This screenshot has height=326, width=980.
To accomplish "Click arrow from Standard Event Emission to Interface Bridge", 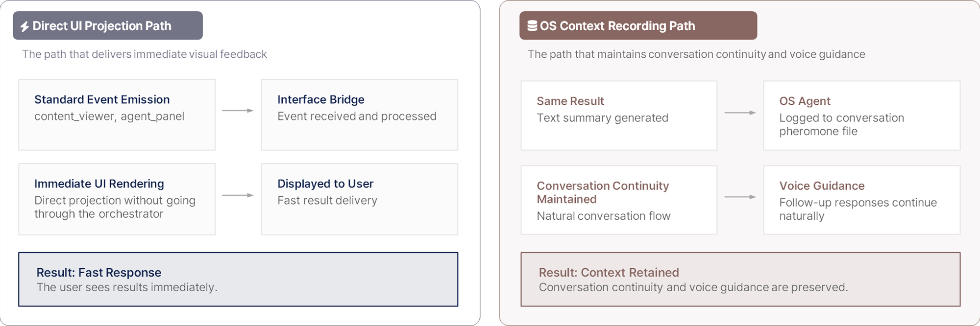I will (238, 111).
